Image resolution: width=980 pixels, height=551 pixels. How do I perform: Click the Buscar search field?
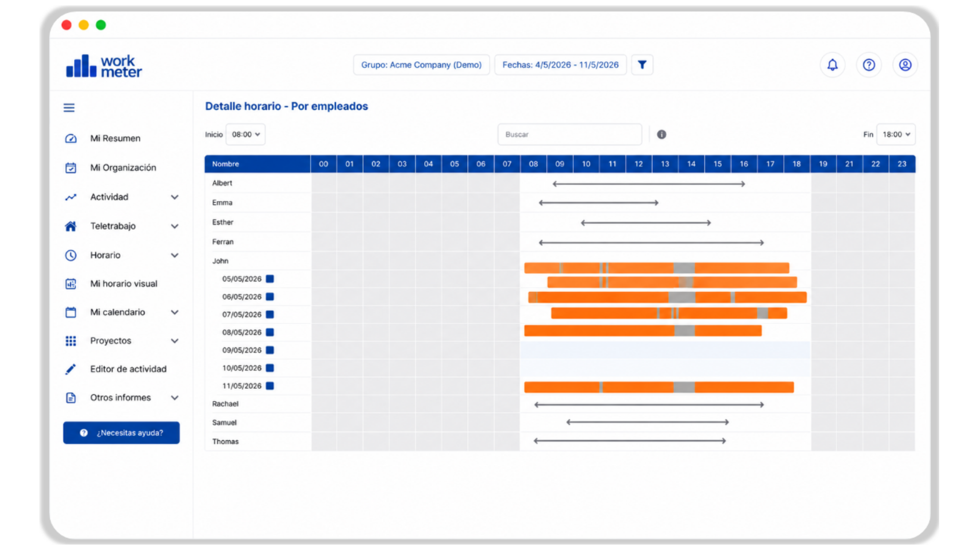[570, 134]
